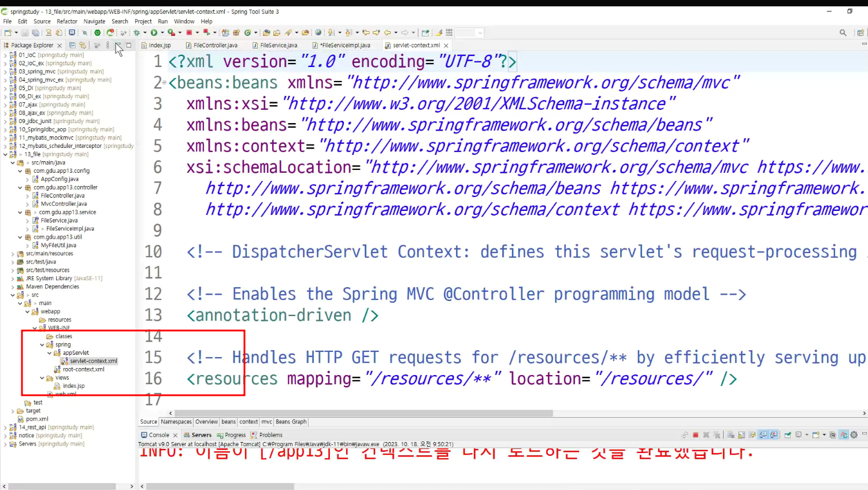Expand the JRE System Library node

[x=13, y=279]
